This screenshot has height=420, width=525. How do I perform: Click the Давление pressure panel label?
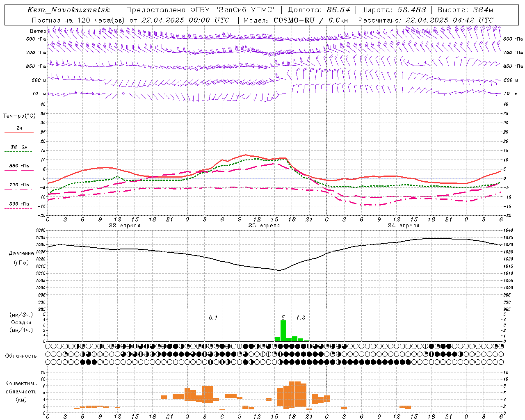pos(21,253)
